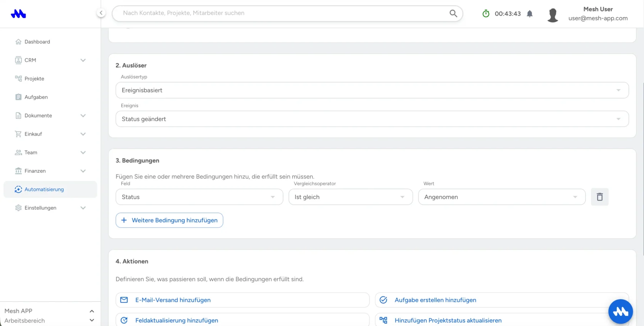Click the Aufgaben clipboard icon
644x326 pixels.
coord(18,97)
